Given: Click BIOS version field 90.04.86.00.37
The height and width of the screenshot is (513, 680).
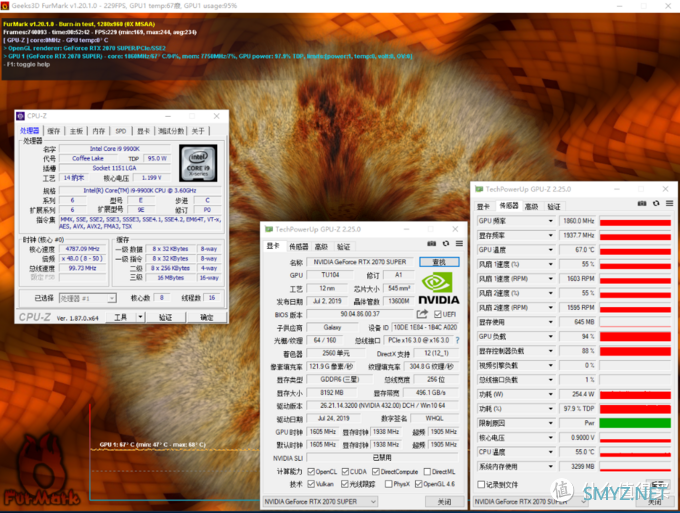Looking at the screenshot, I should click(x=360, y=314).
